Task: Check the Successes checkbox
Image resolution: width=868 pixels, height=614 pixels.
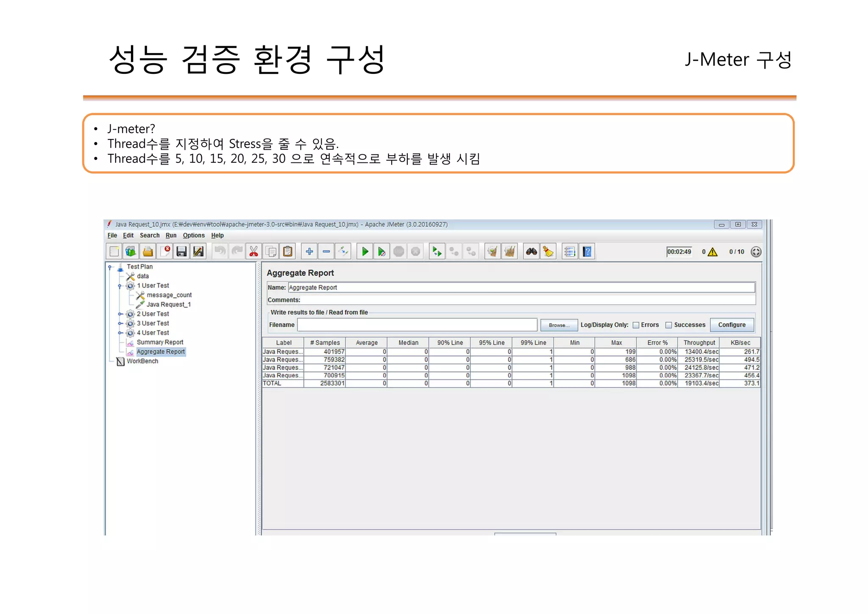Action: click(669, 325)
